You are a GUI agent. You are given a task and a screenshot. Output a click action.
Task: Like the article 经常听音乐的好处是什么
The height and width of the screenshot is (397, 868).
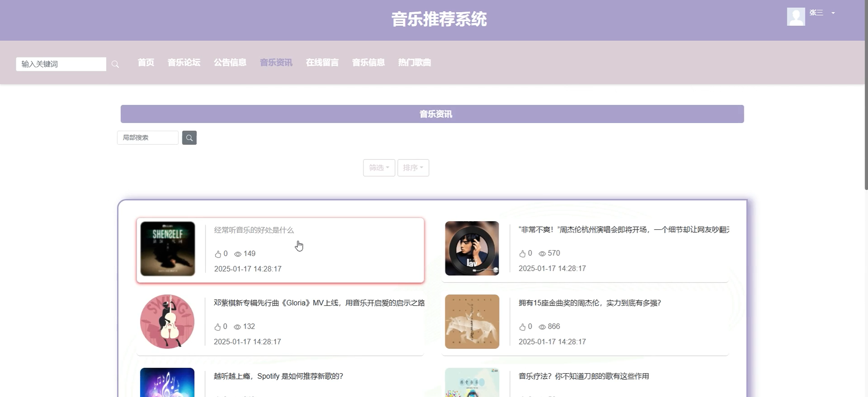[x=218, y=254]
